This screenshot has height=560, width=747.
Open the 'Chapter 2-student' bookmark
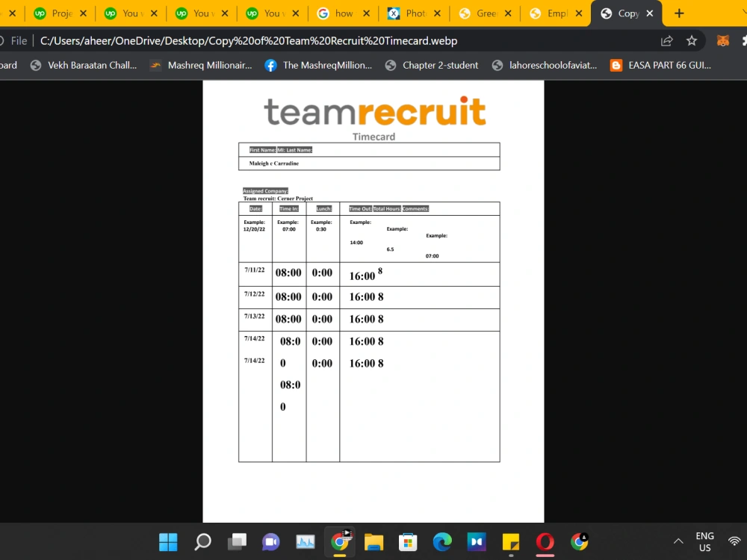click(440, 65)
